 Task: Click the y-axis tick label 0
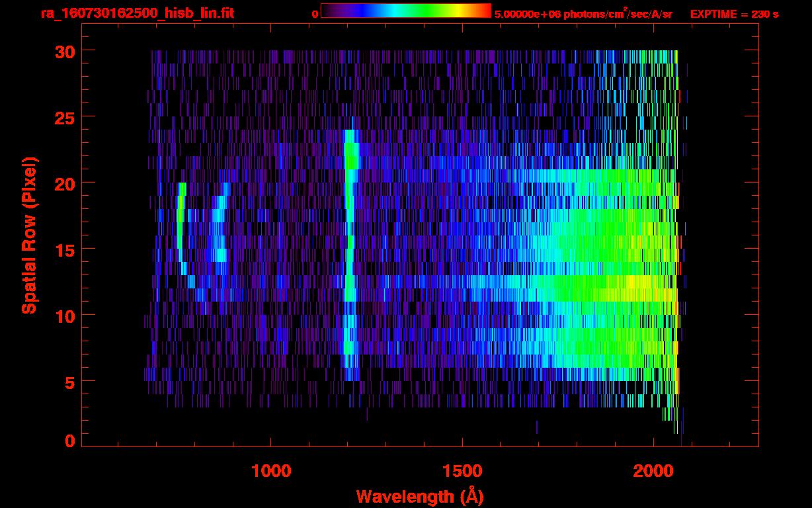click(69, 441)
